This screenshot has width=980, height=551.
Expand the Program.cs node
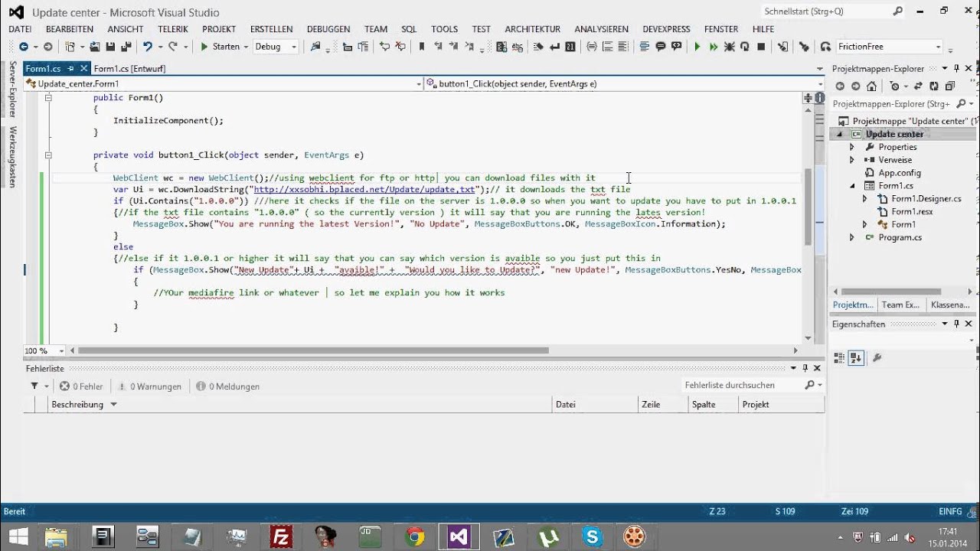851,237
